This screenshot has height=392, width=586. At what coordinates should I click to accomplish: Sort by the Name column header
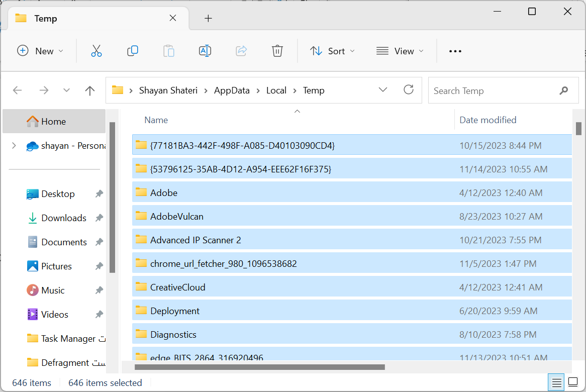156,120
